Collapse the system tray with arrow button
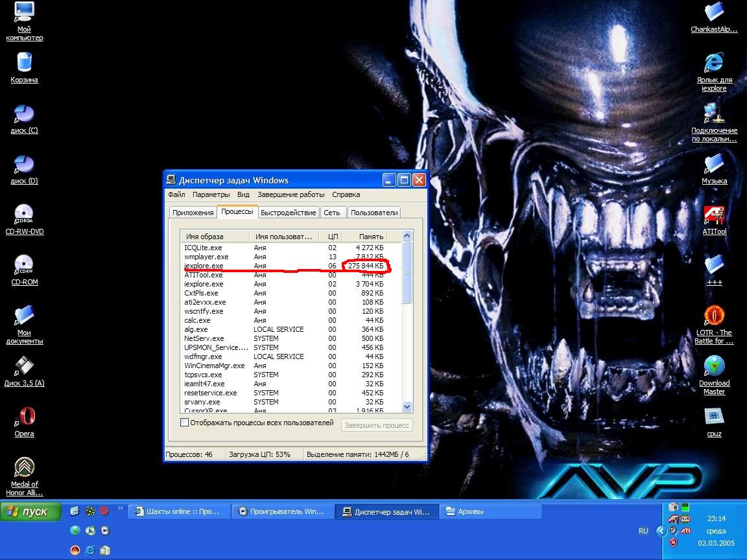747x560 pixels. (661, 530)
